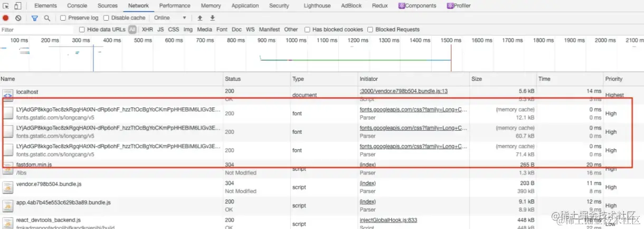This screenshot has height=229, width=644.
Task: Open the Performance tab
Action: pyautogui.click(x=175, y=6)
